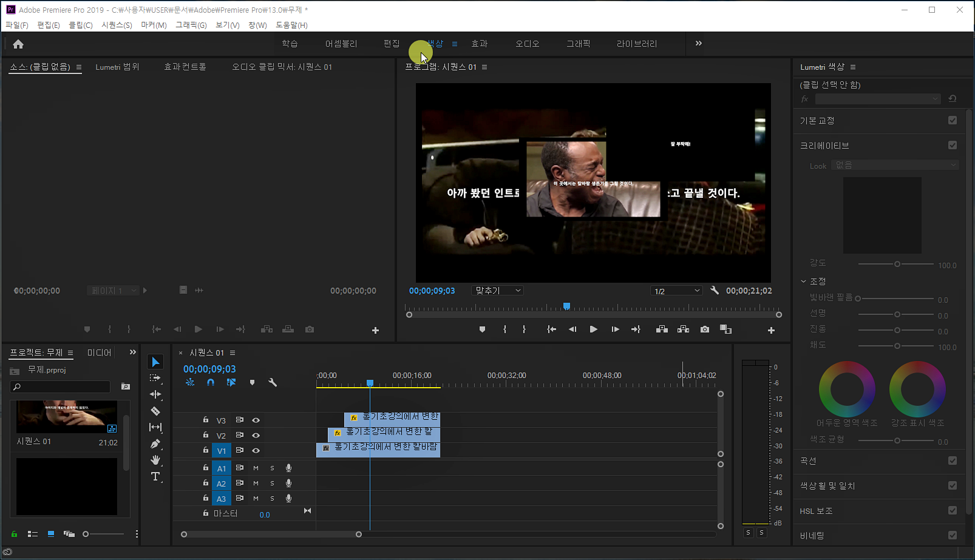Toggle Linked Selection in timeline

[x=231, y=382]
